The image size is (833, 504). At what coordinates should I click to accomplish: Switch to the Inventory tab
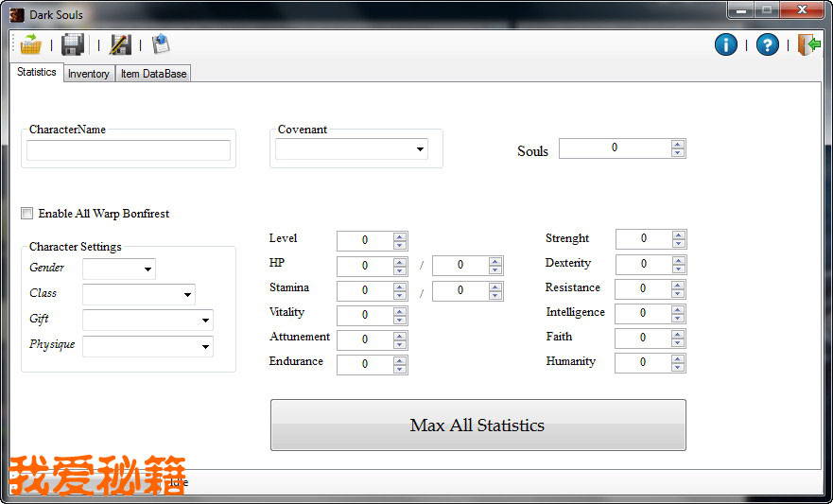coord(89,74)
